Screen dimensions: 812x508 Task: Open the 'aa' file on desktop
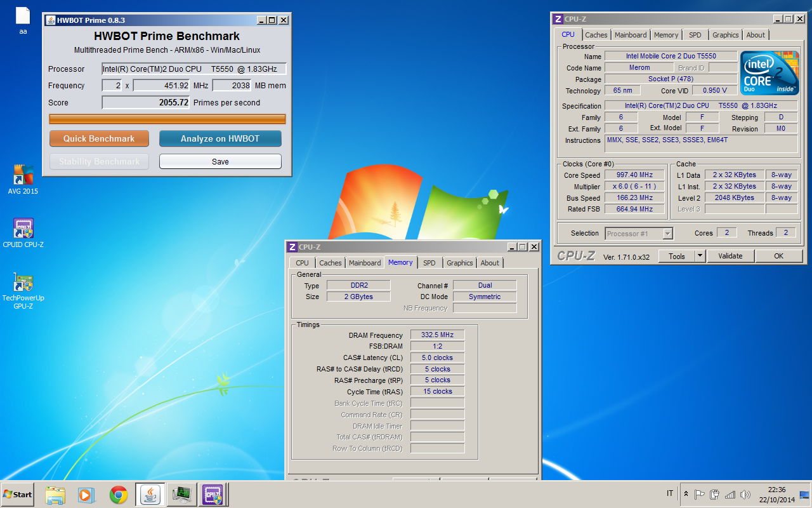point(23,20)
